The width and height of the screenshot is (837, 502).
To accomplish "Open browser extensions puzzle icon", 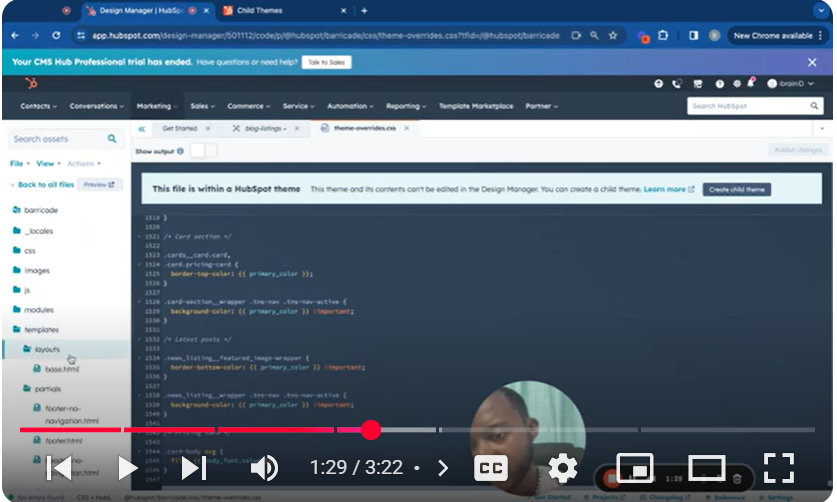I will click(x=663, y=35).
